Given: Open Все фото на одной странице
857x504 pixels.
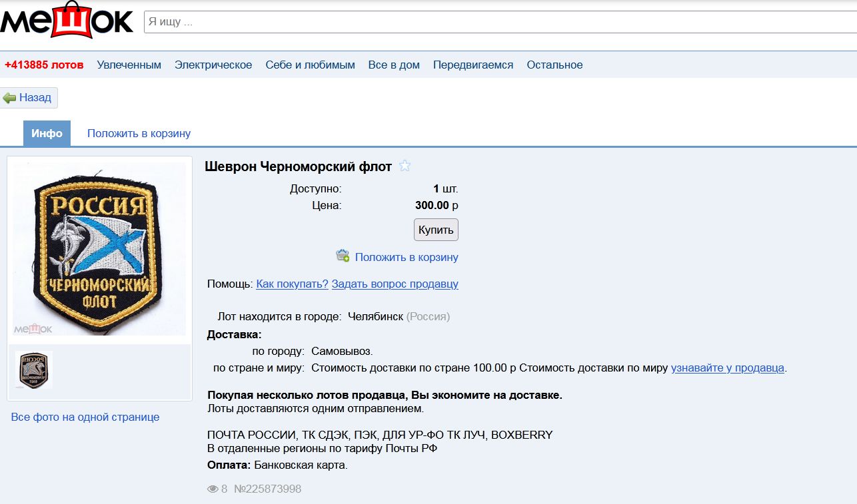Looking at the screenshot, I should pos(85,417).
